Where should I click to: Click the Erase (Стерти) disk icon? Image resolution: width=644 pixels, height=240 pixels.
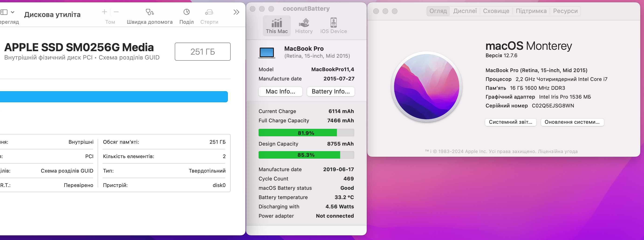[x=209, y=12]
